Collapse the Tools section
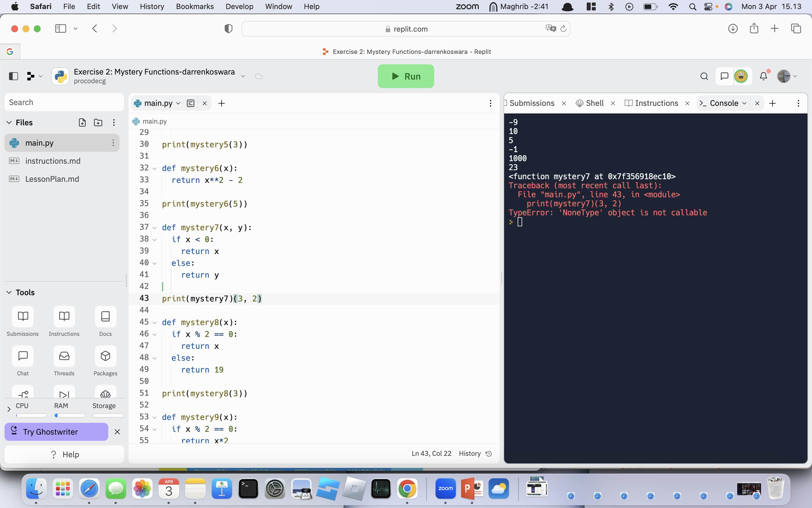812x508 pixels. click(x=9, y=292)
